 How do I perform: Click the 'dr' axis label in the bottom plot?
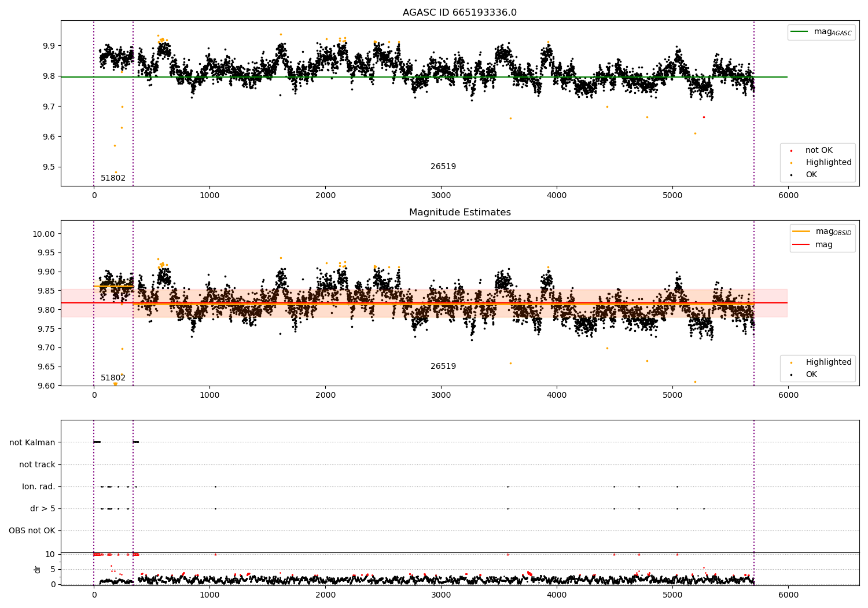pos(38,569)
